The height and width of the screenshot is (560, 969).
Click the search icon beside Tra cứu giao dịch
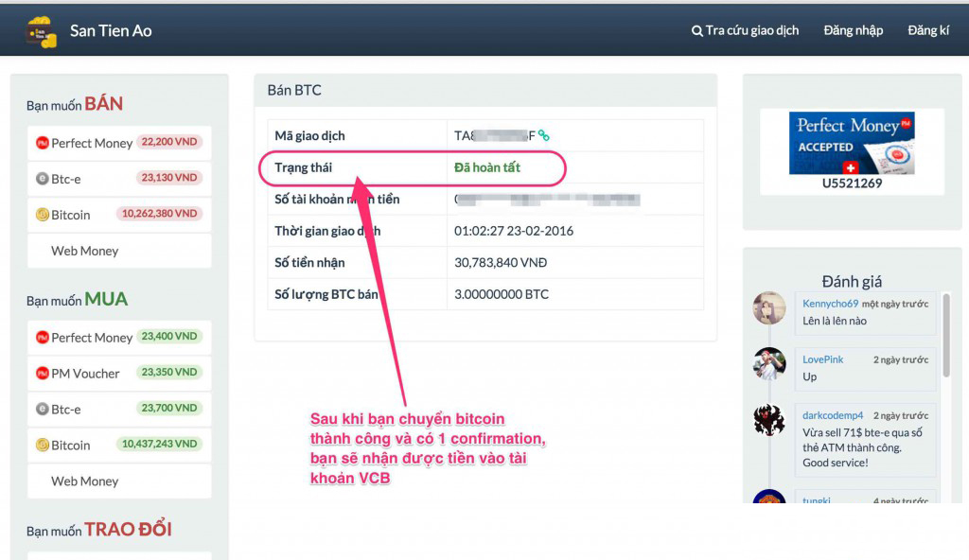pos(697,30)
